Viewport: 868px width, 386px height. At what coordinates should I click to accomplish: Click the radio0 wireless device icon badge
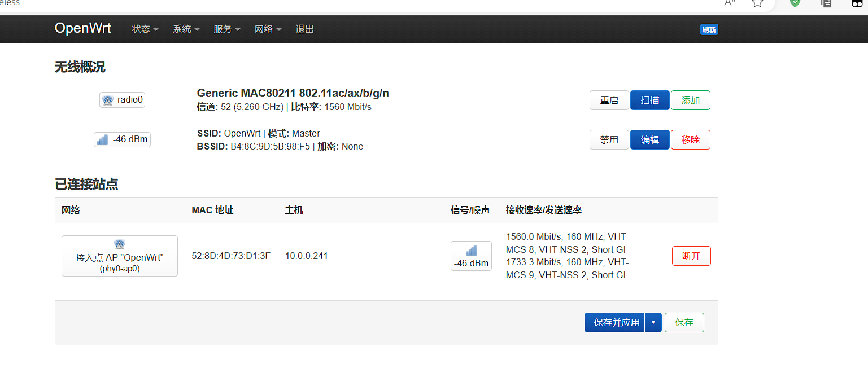coord(122,100)
